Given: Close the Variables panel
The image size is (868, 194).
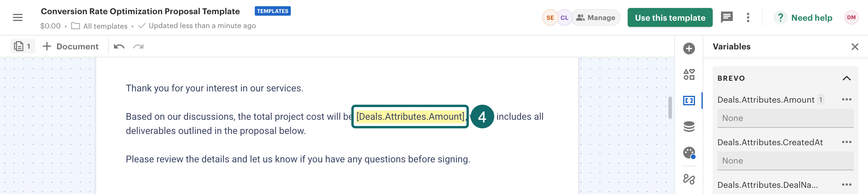Looking at the screenshot, I should click(x=854, y=46).
